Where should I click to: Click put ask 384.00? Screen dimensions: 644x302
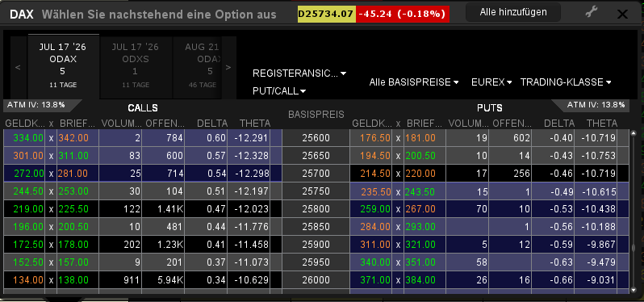[x=420, y=280]
